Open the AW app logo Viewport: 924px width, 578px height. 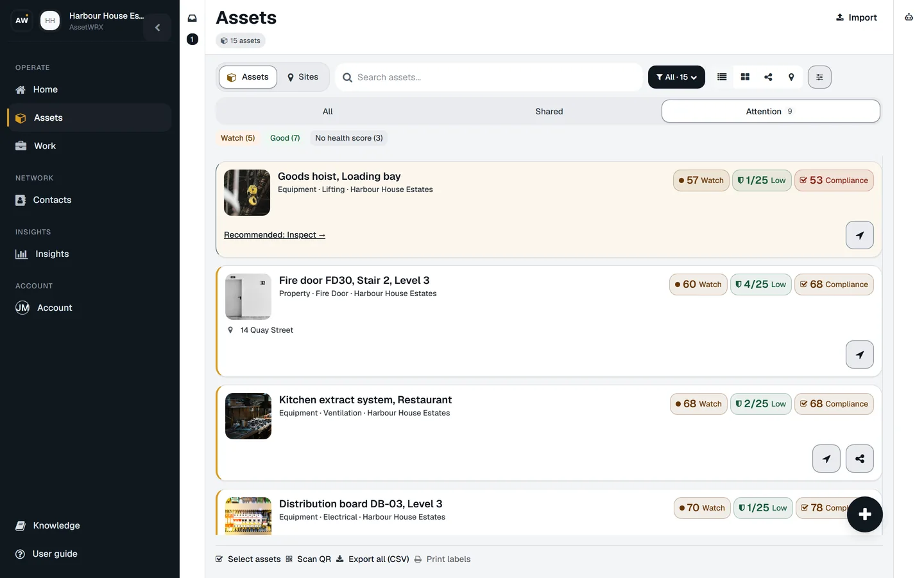[x=22, y=21]
